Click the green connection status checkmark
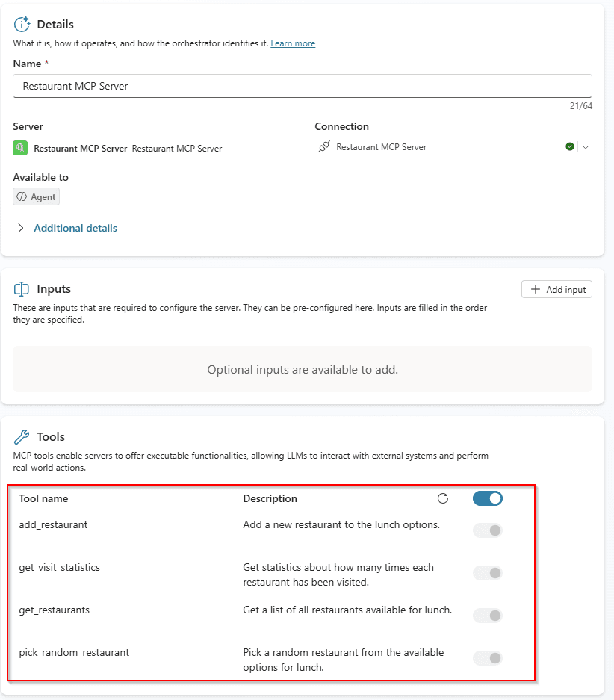 point(570,147)
